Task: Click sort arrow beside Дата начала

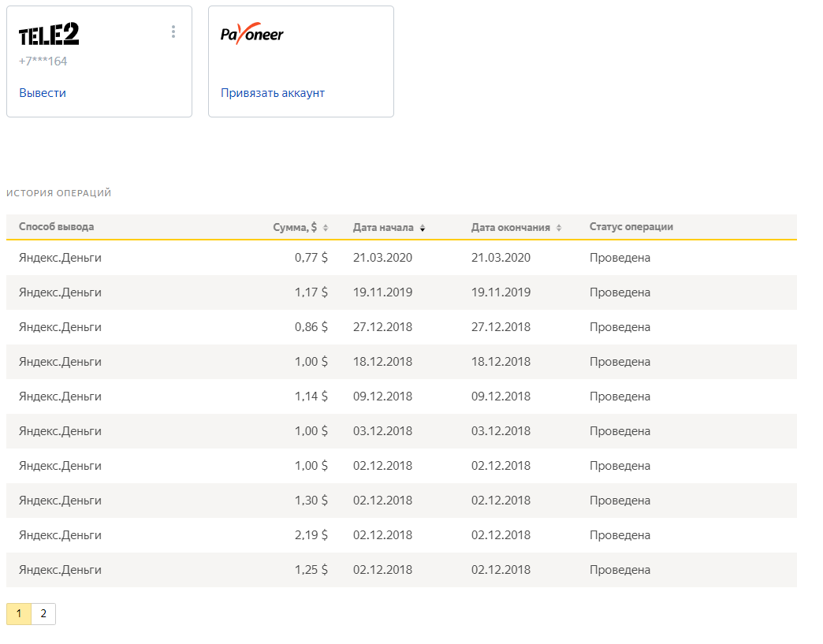Action: point(423,228)
